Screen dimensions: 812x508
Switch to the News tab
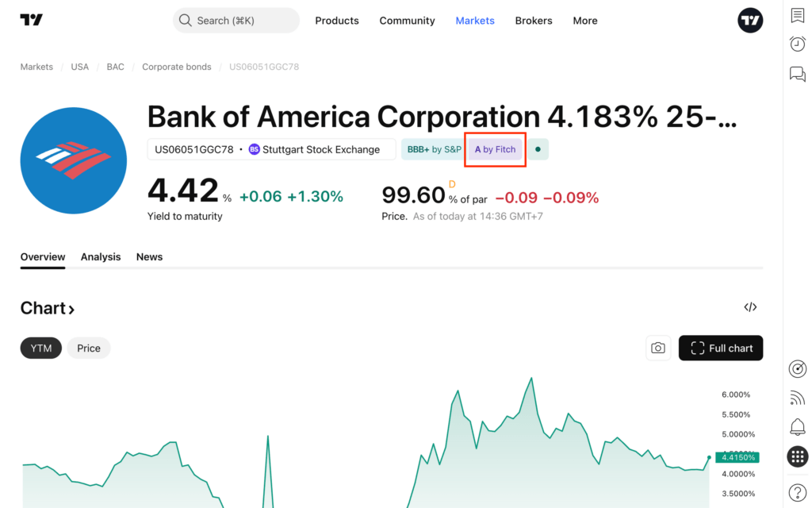tap(149, 256)
